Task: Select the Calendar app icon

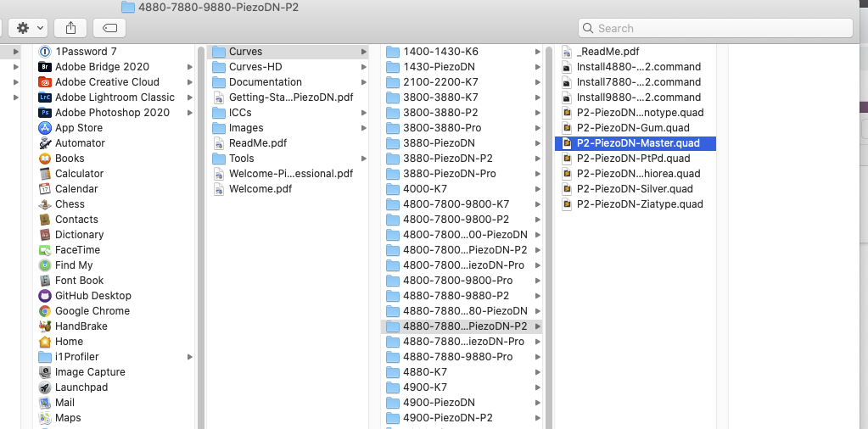Action: [45, 188]
